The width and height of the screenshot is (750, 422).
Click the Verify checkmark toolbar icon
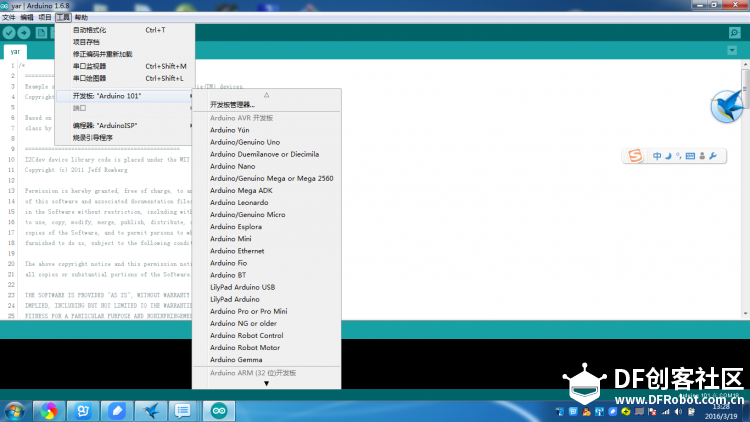coord(9,33)
